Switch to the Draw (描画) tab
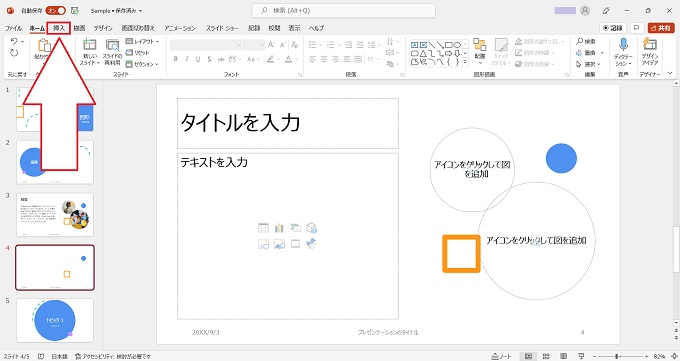 coord(79,28)
